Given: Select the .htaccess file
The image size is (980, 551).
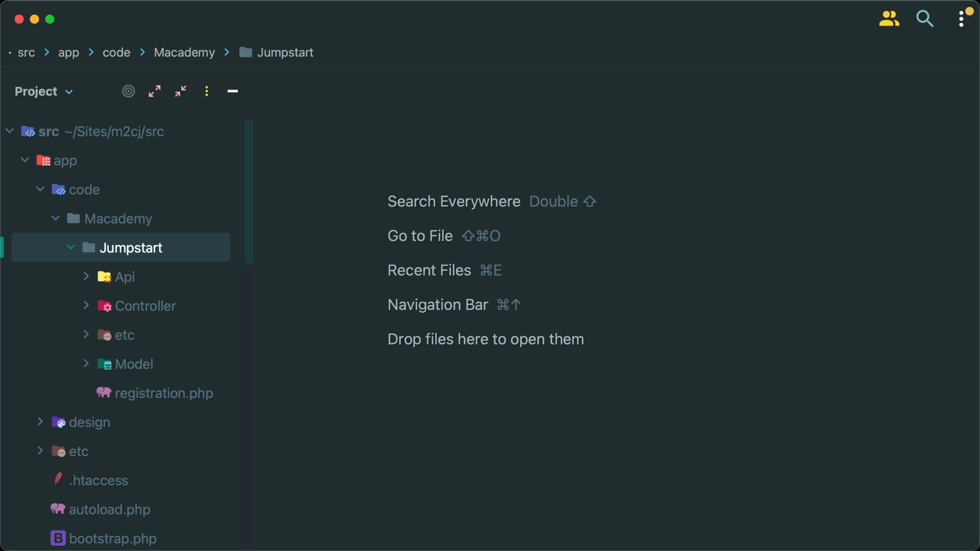Looking at the screenshot, I should [98, 480].
